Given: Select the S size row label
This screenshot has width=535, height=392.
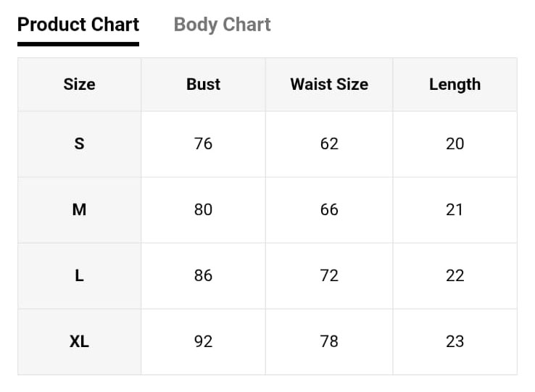Looking at the screenshot, I should point(79,143).
